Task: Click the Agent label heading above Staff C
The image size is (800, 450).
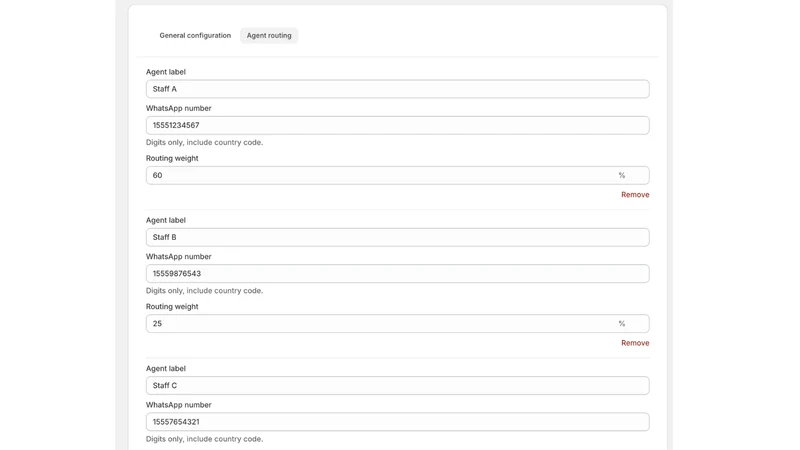Action: coord(166,368)
